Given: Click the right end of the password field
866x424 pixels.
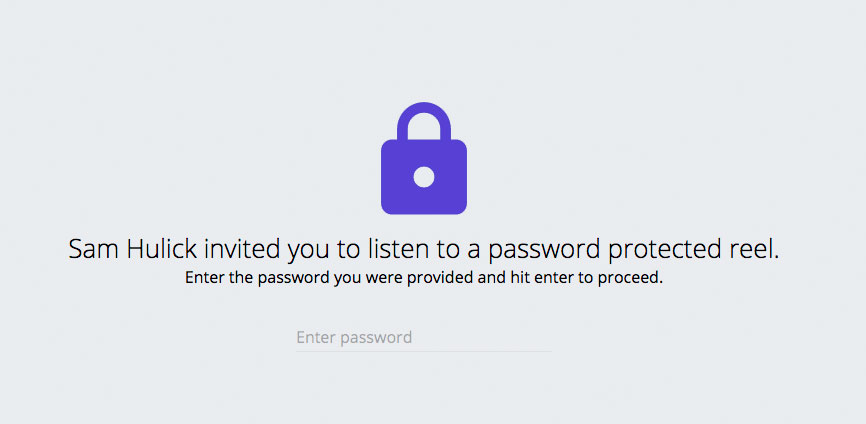Looking at the screenshot, I should pos(544,337).
